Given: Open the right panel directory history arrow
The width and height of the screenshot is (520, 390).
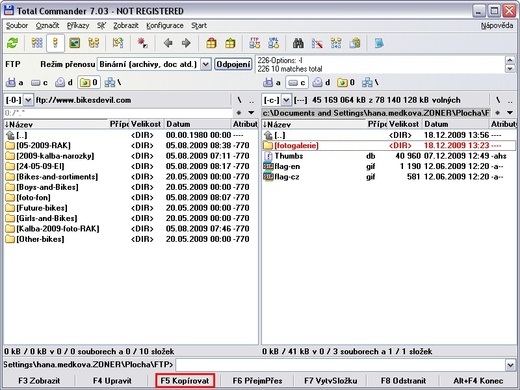Looking at the screenshot, I should coord(510,113).
